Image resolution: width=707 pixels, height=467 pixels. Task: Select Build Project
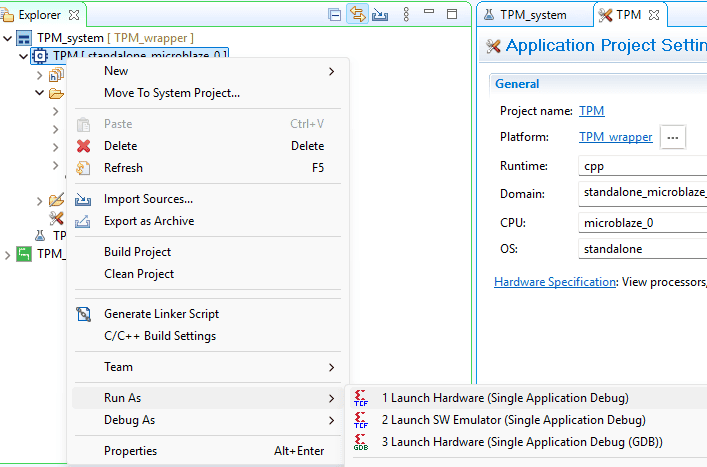tap(137, 252)
